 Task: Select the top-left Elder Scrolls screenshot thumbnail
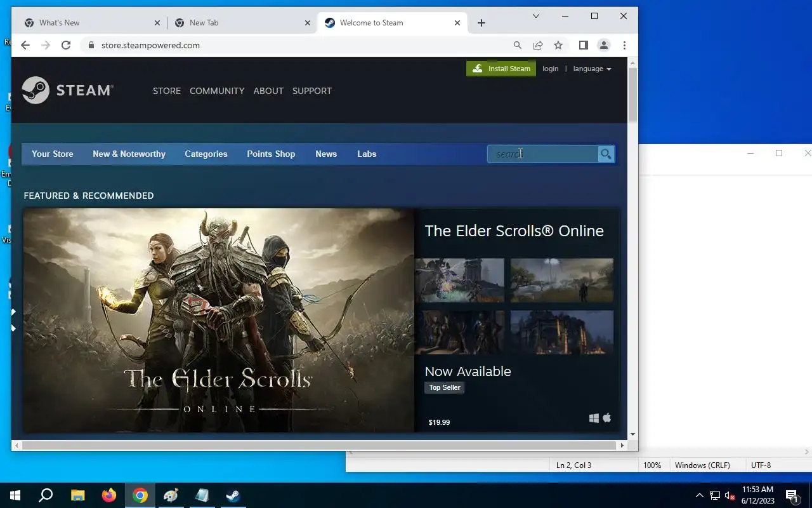[x=460, y=280]
